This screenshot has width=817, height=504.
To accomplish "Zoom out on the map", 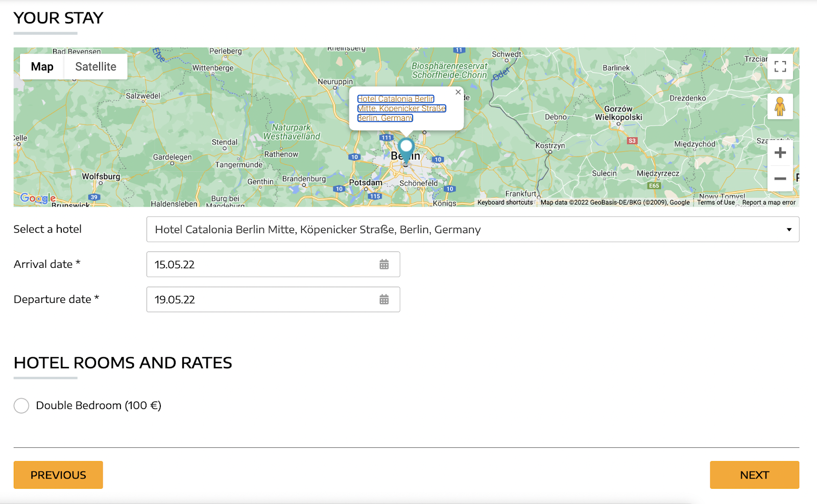I will [x=780, y=179].
